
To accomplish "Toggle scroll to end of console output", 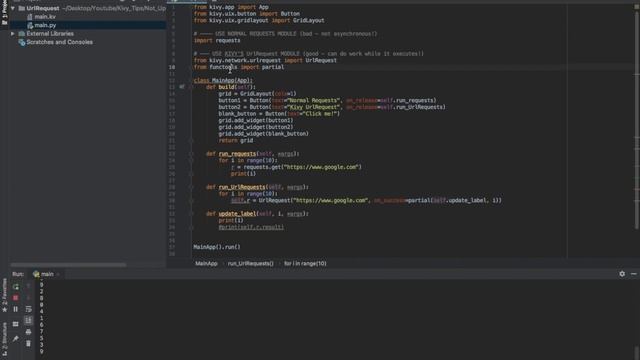I will click(x=28, y=320).
